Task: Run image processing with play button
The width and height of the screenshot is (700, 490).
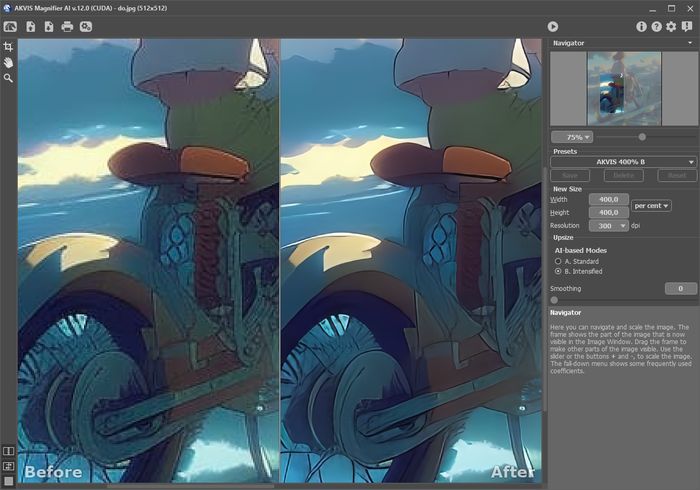Action: click(553, 27)
